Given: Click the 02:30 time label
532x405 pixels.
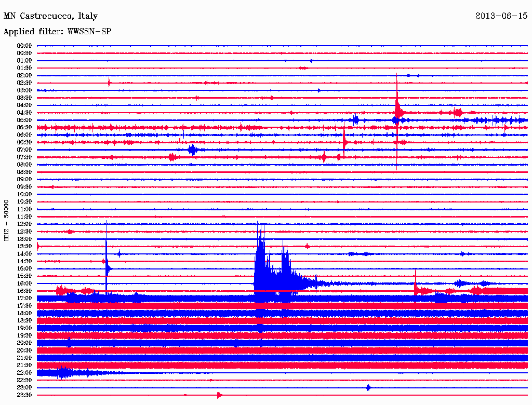Looking at the screenshot, I should point(24,83).
